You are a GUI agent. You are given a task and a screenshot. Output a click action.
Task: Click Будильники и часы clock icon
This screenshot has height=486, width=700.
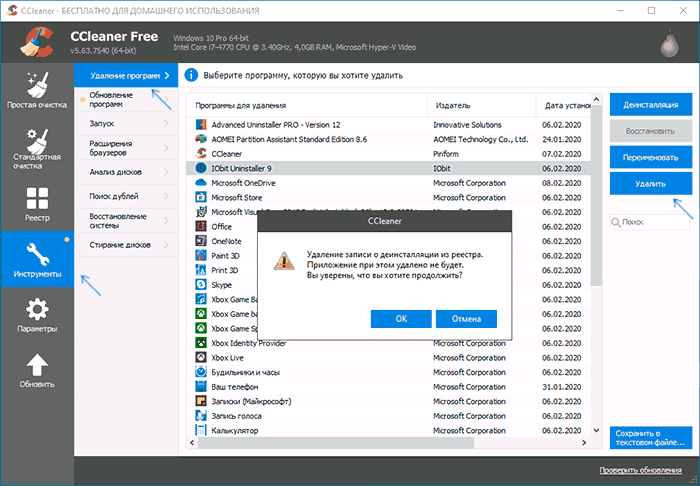coord(201,372)
